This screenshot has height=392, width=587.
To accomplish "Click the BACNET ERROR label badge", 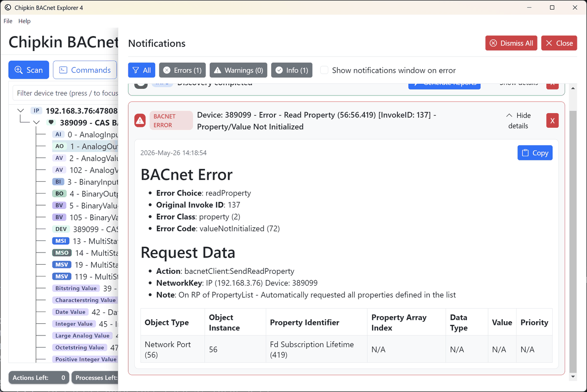I will pyautogui.click(x=171, y=121).
